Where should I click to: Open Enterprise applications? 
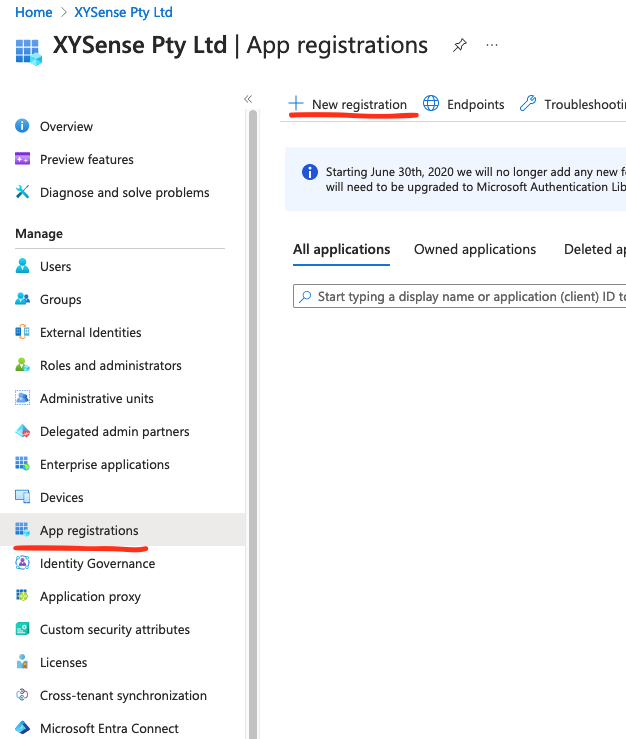coord(105,465)
